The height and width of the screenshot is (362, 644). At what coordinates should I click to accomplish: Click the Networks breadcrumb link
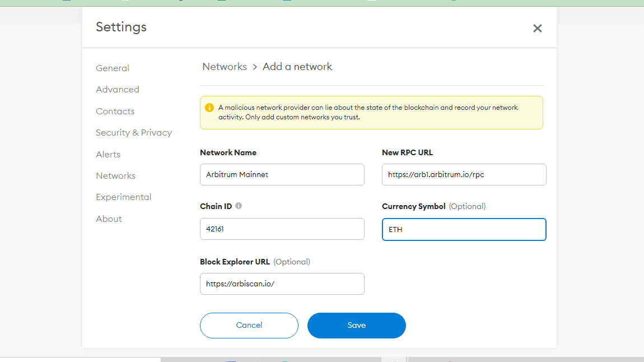[225, 67]
